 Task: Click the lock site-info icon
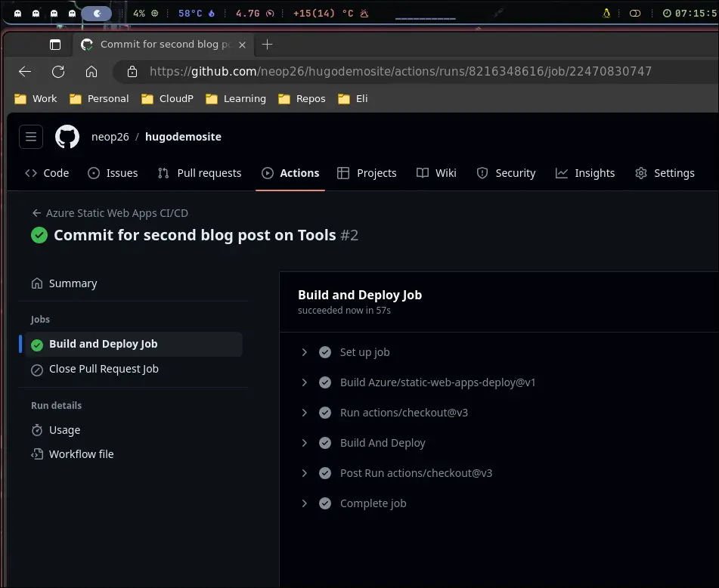(132, 72)
